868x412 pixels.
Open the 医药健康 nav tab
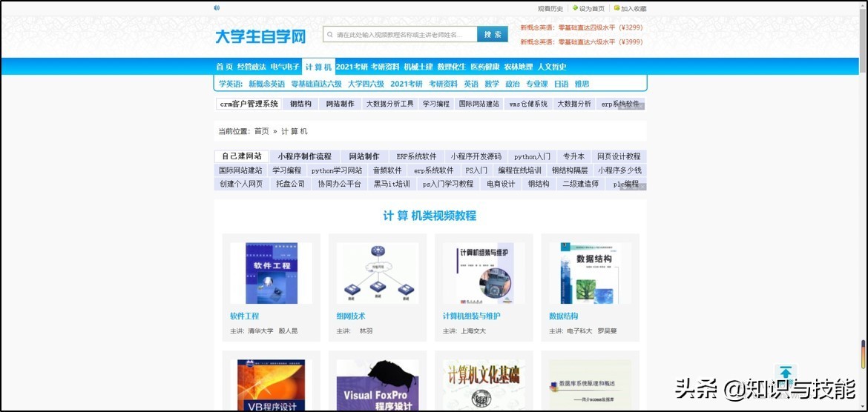[485, 67]
